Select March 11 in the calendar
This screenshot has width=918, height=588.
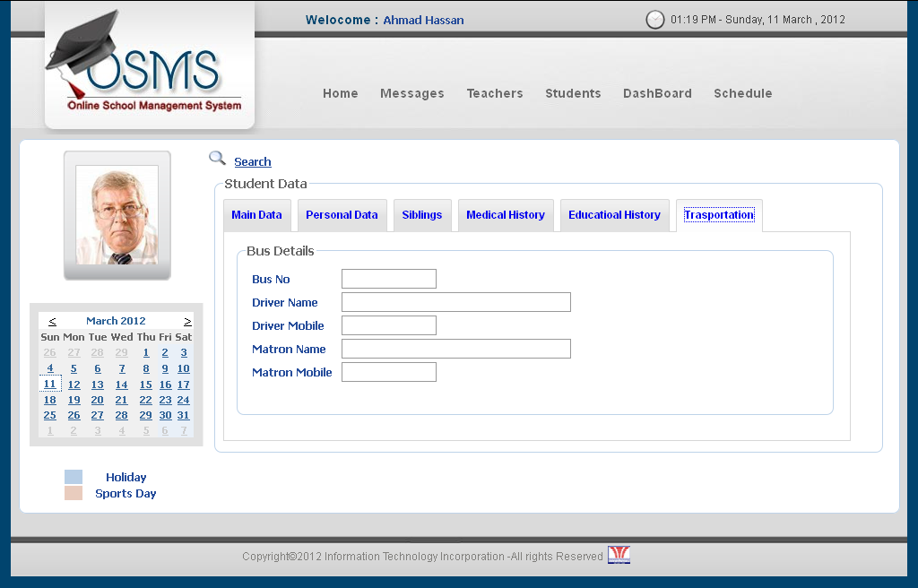[x=50, y=385]
